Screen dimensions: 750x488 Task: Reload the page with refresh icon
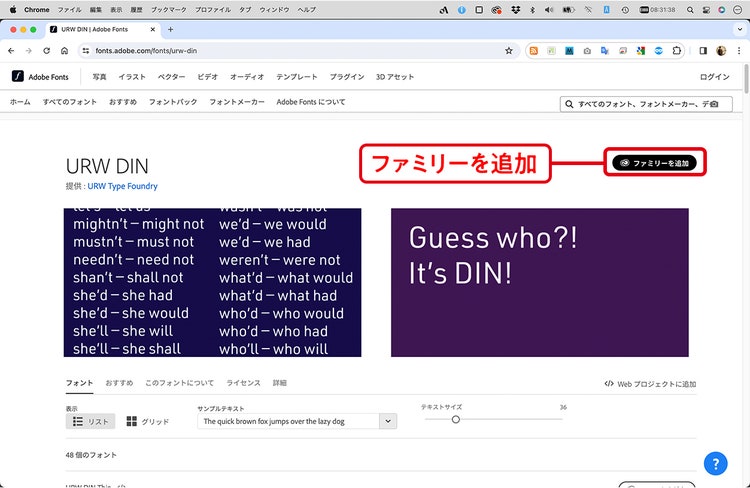(x=46, y=51)
